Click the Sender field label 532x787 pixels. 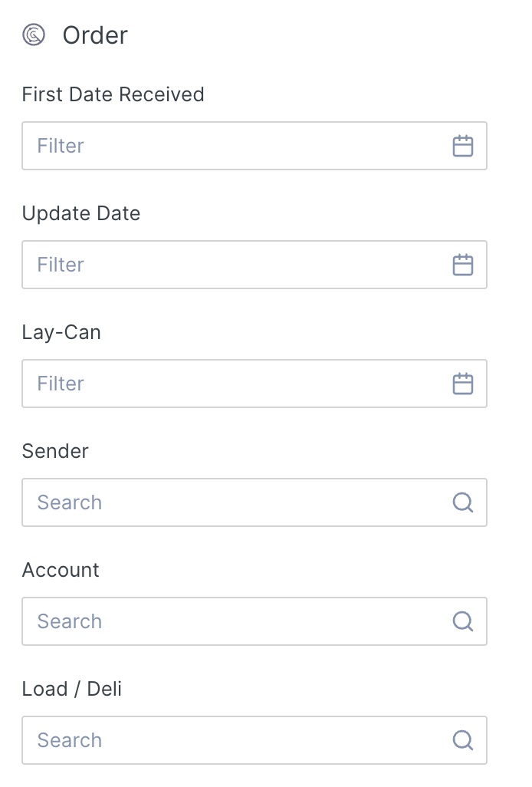pos(55,451)
